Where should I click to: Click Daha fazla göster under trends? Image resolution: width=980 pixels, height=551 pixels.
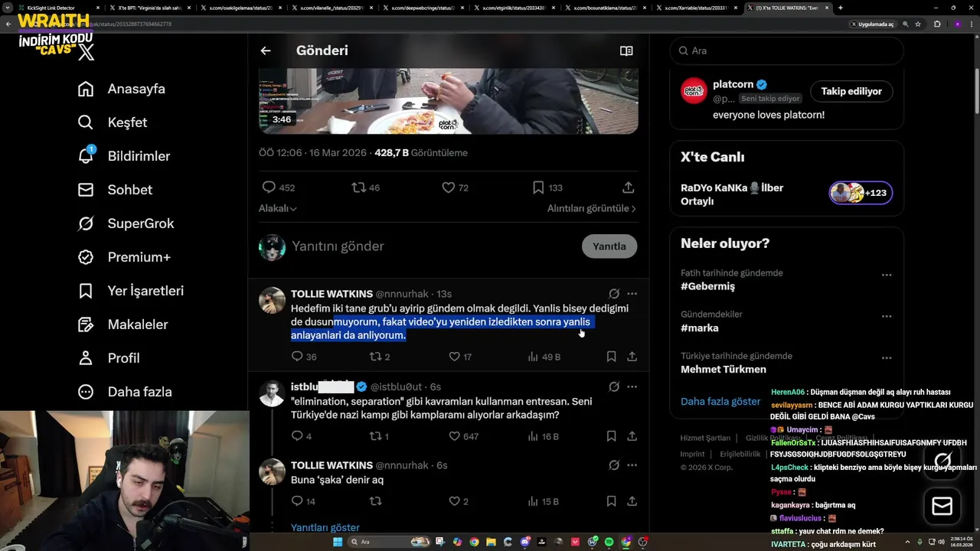coord(720,401)
